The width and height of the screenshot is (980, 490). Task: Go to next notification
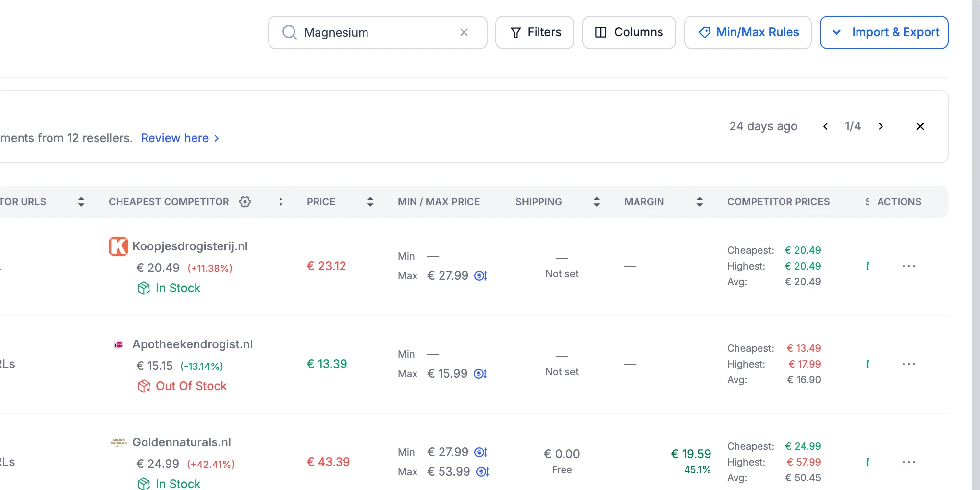tap(881, 126)
